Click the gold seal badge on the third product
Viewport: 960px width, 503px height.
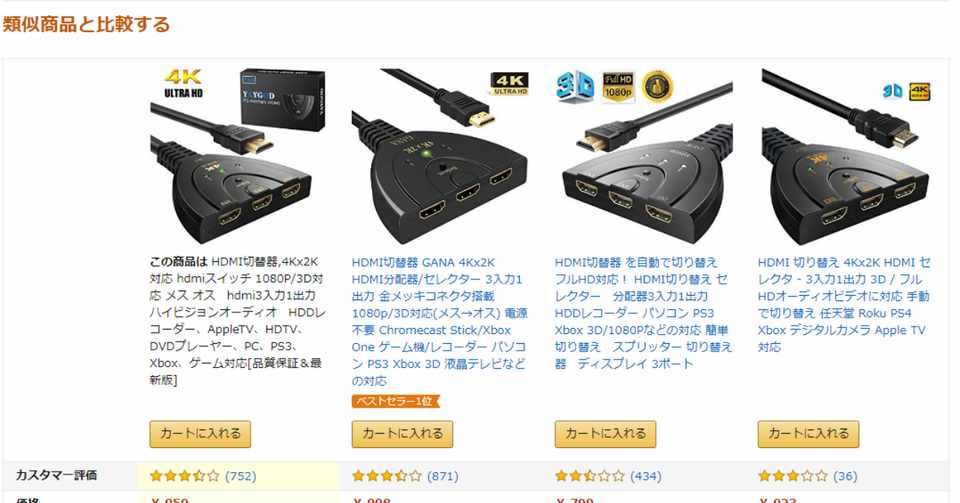657,87
